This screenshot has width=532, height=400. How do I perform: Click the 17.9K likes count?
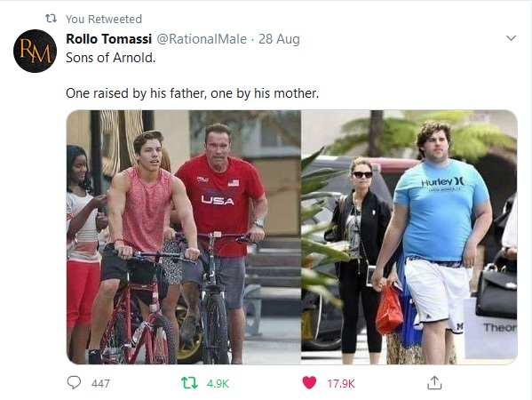(x=341, y=384)
